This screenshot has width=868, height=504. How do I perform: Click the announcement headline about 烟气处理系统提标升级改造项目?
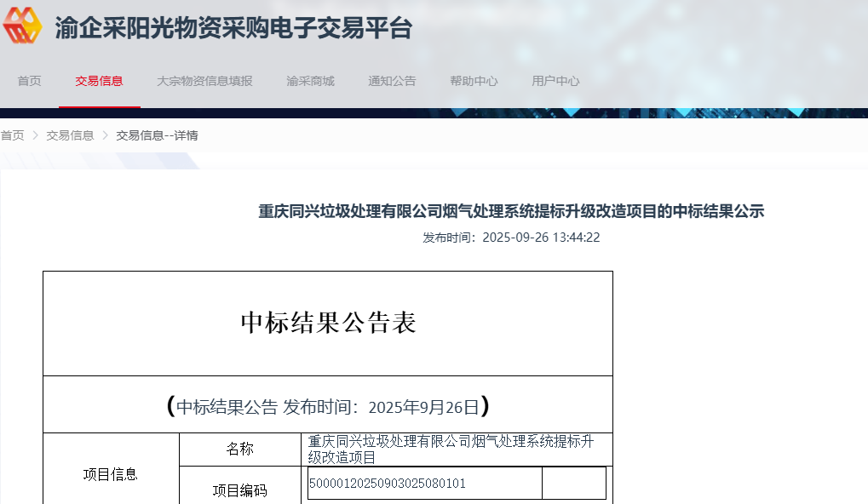click(x=511, y=211)
